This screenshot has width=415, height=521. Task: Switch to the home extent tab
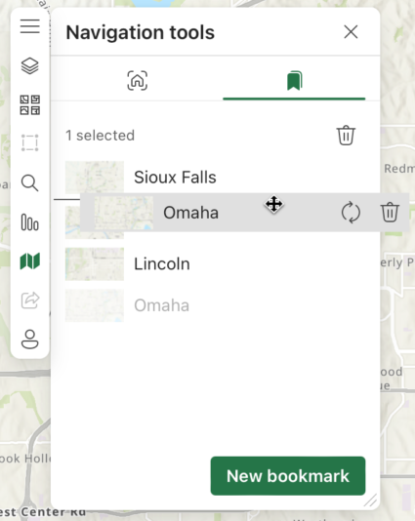click(x=137, y=80)
